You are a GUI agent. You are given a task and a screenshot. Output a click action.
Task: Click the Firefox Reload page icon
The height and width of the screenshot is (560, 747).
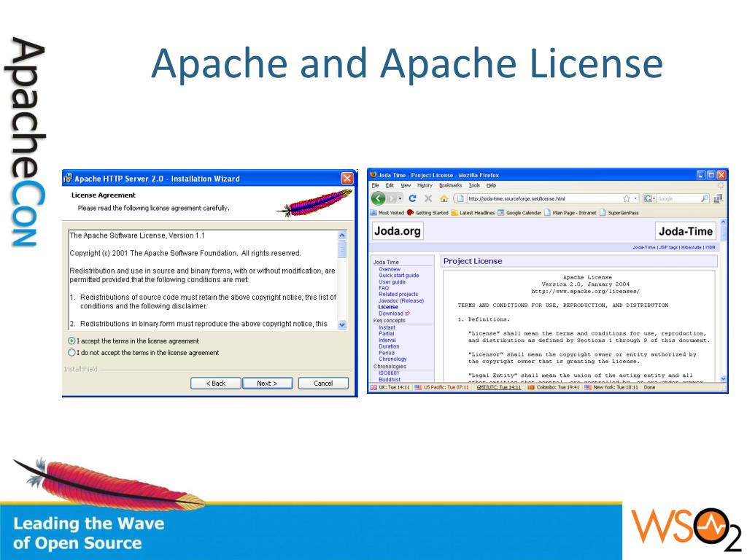coord(411,198)
